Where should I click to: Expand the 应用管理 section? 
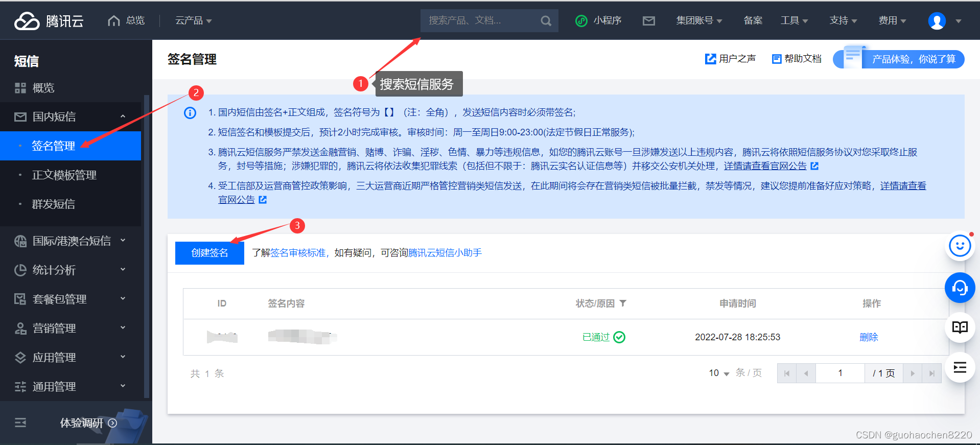[x=123, y=357]
